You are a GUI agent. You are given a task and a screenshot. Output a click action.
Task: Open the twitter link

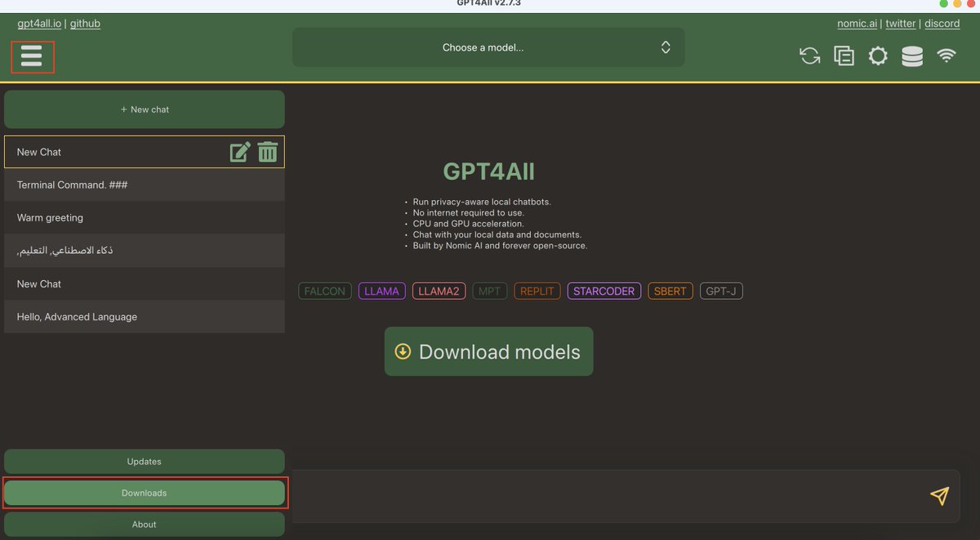901,24
